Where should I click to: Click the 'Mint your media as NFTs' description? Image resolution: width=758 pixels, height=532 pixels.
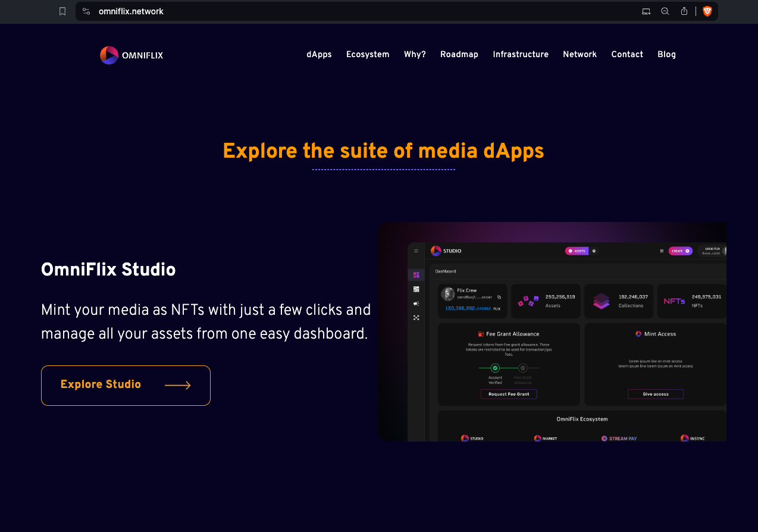[206, 321]
